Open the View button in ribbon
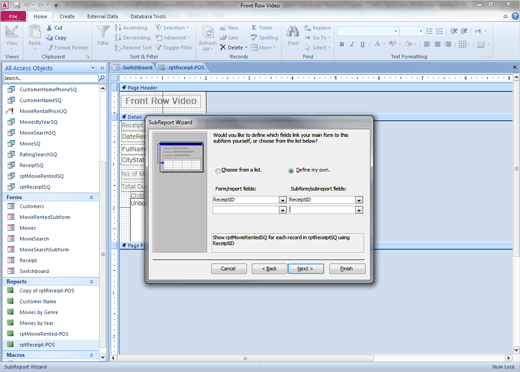 (x=11, y=36)
